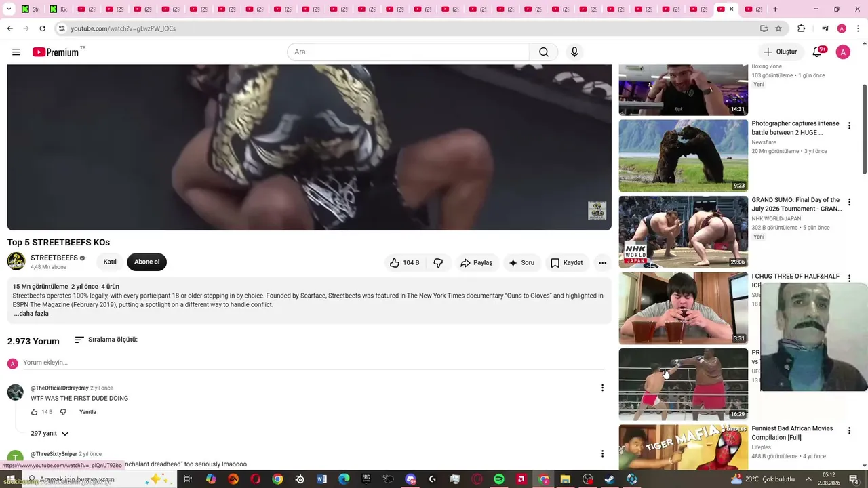Like TheOfficialDrdraydray's comment
The height and width of the screenshot is (488, 868).
35,412
